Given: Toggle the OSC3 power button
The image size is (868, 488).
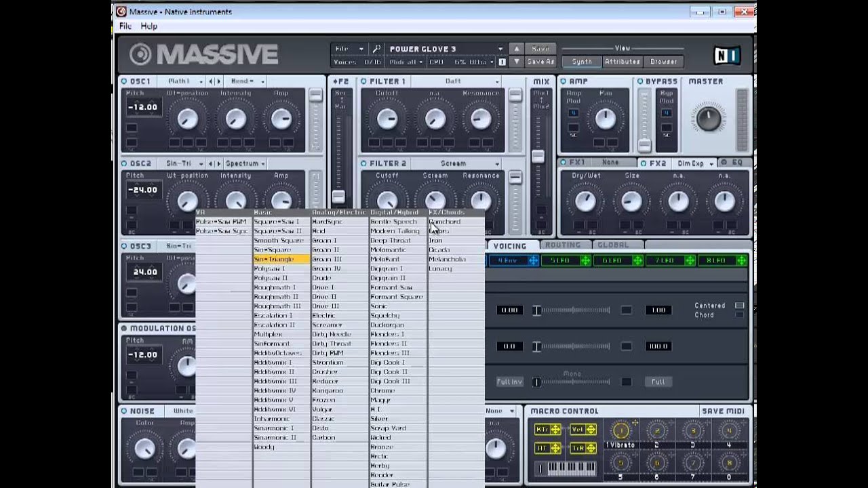Looking at the screenshot, I should (124, 246).
